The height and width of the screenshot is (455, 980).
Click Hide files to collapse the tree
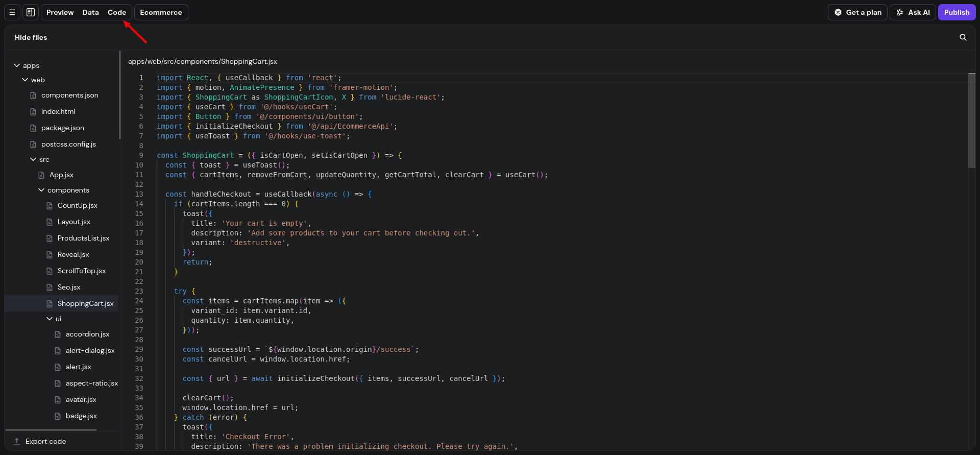point(31,37)
